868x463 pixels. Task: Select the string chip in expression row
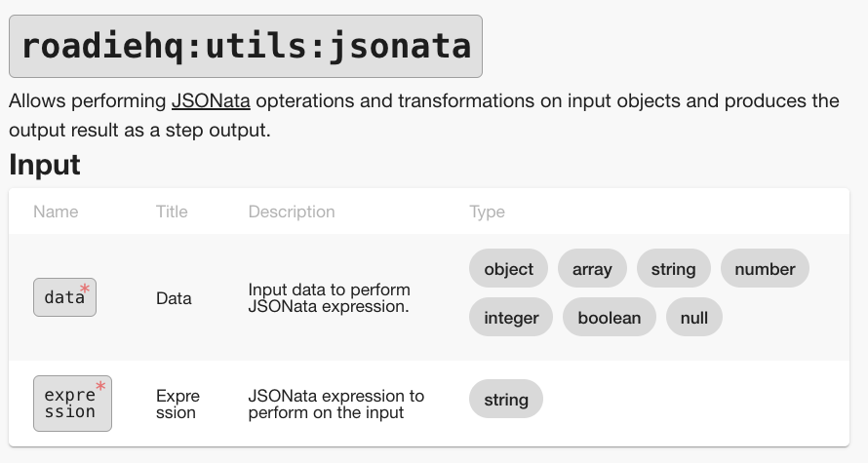505,400
